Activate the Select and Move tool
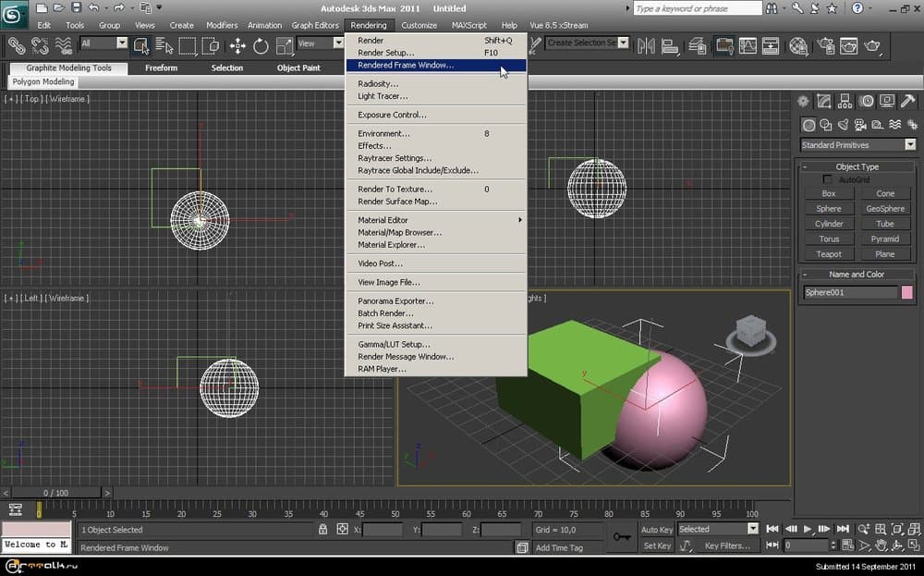Image resolution: width=924 pixels, height=576 pixels. point(237,45)
